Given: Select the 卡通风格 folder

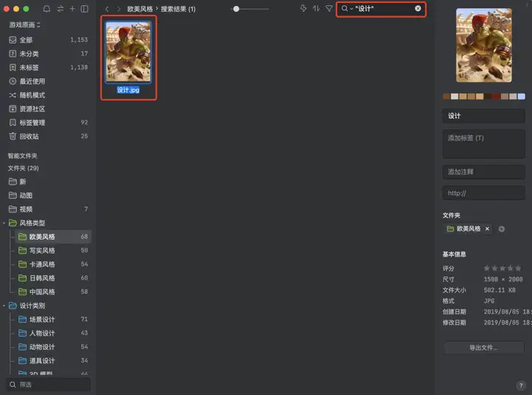Looking at the screenshot, I should (x=53, y=264).
